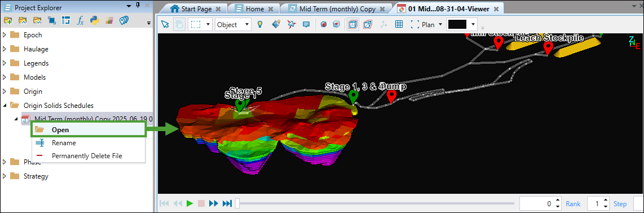The height and width of the screenshot is (213, 644).
Task: Click the green play button
Action: [189, 203]
